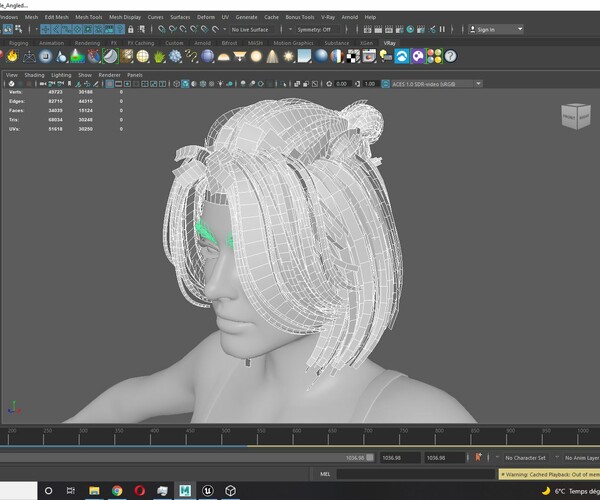Toggle the last magnet snap icon
The image size is (600, 500).
(x=215, y=29)
